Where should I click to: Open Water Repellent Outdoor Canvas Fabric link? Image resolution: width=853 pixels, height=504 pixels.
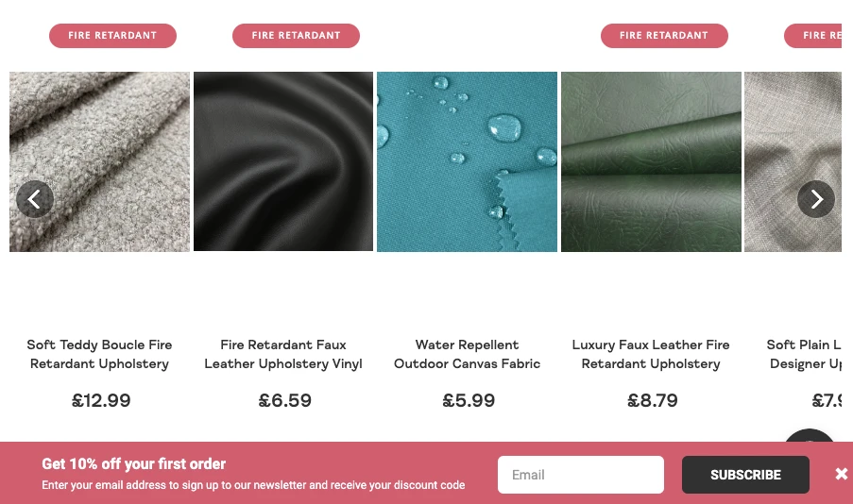coord(467,354)
